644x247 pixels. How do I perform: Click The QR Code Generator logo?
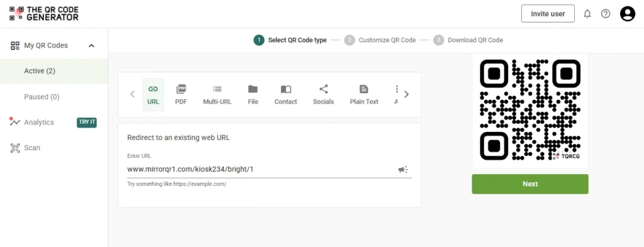click(44, 14)
